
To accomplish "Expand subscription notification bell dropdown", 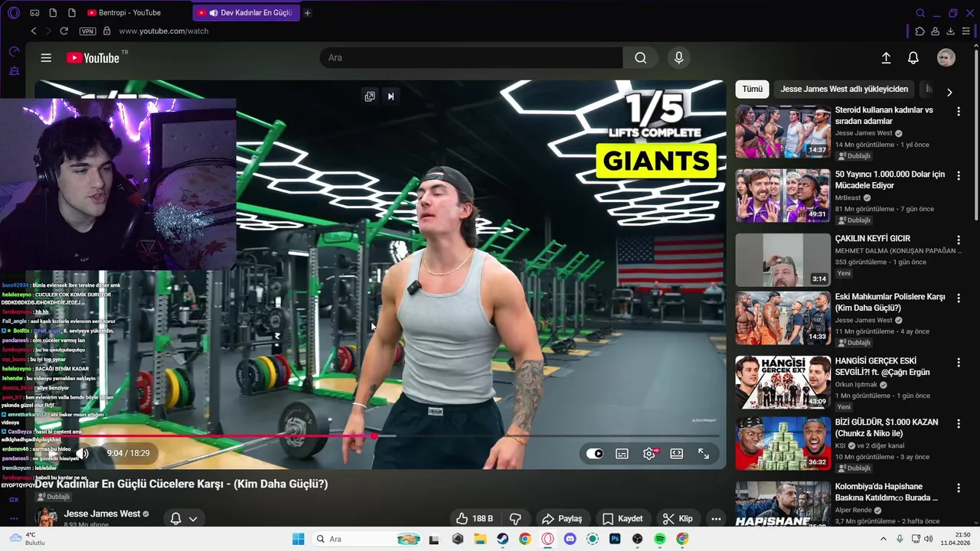I will (x=184, y=519).
